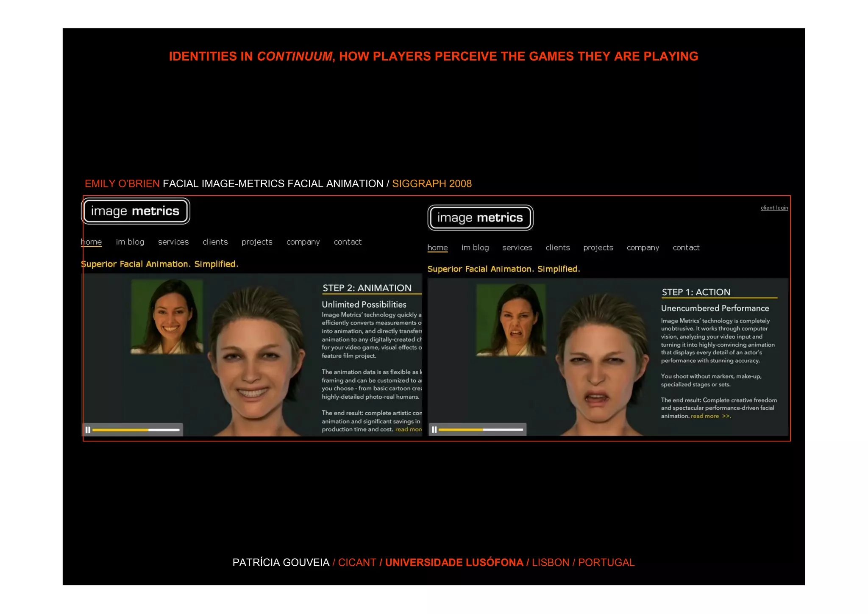Click the client login link
The height and width of the screenshot is (614, 868).
(774, 208)
